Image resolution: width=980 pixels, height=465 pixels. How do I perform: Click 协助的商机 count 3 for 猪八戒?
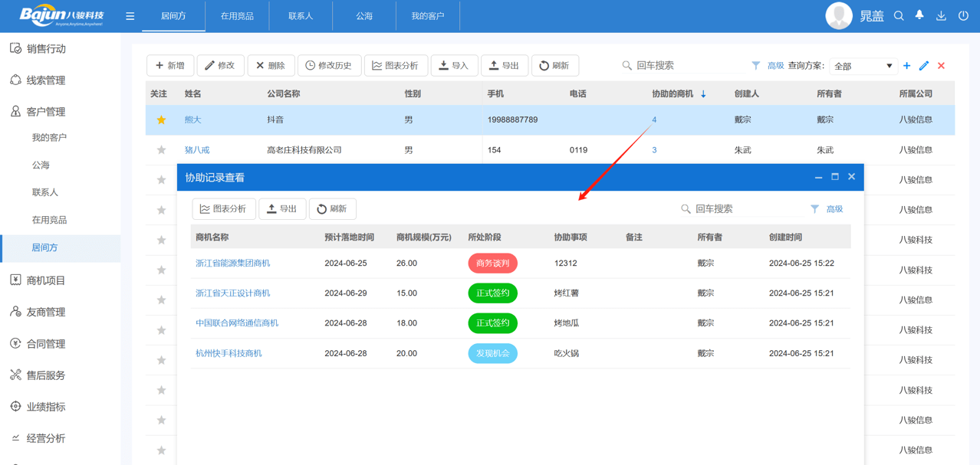tap(654, 150)
